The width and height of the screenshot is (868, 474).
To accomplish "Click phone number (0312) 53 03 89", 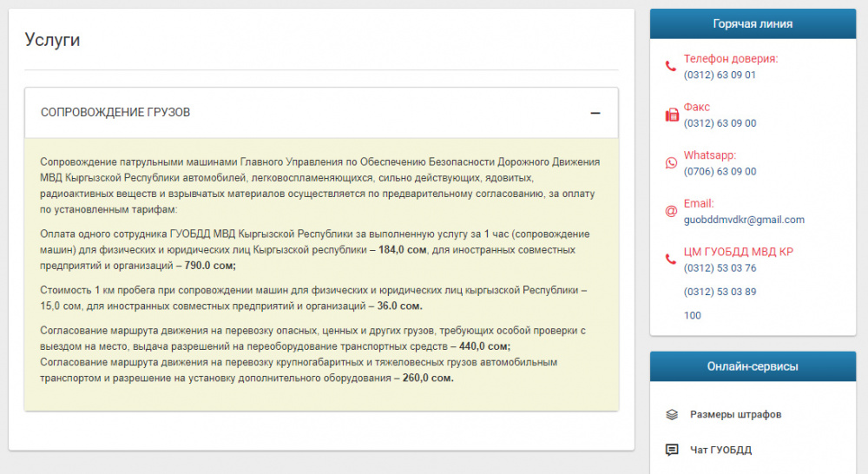I will coord(720,292).
